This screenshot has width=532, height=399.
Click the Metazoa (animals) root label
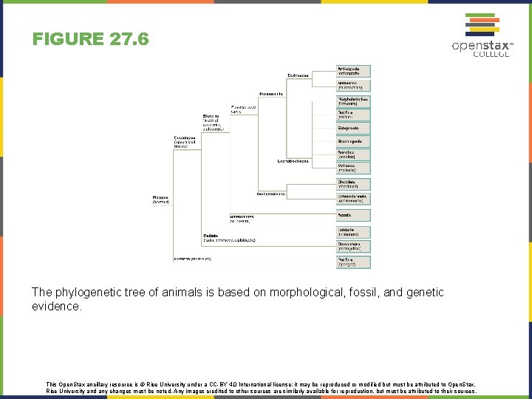(160, 199)
